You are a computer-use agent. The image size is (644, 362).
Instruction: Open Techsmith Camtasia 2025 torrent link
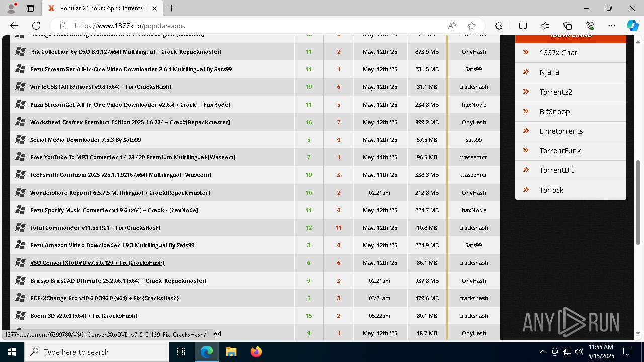[x=120, y=175]
